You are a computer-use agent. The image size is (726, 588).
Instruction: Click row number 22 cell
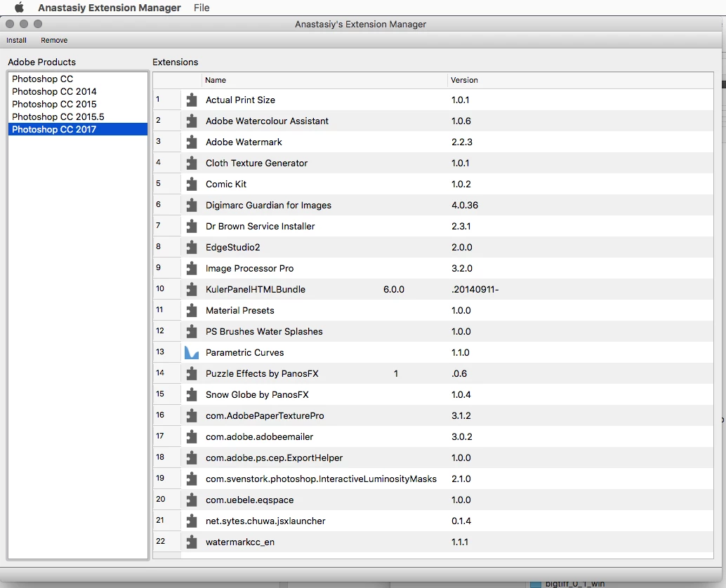(166, 541)
